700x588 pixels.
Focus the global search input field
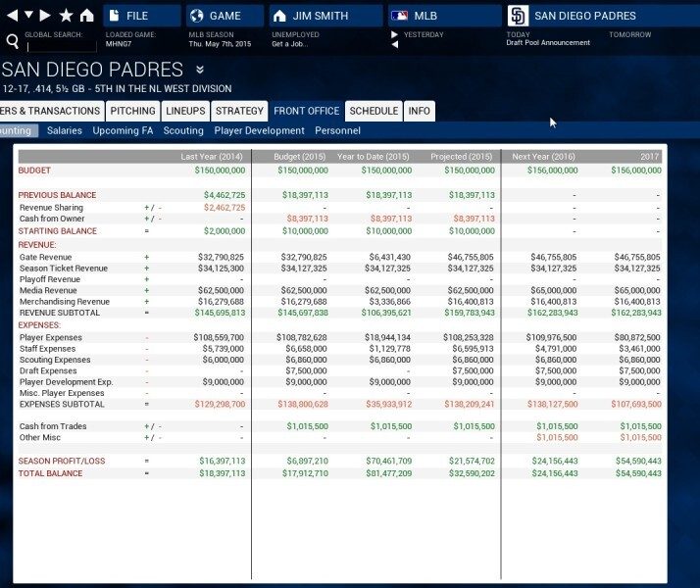(62, 46)
